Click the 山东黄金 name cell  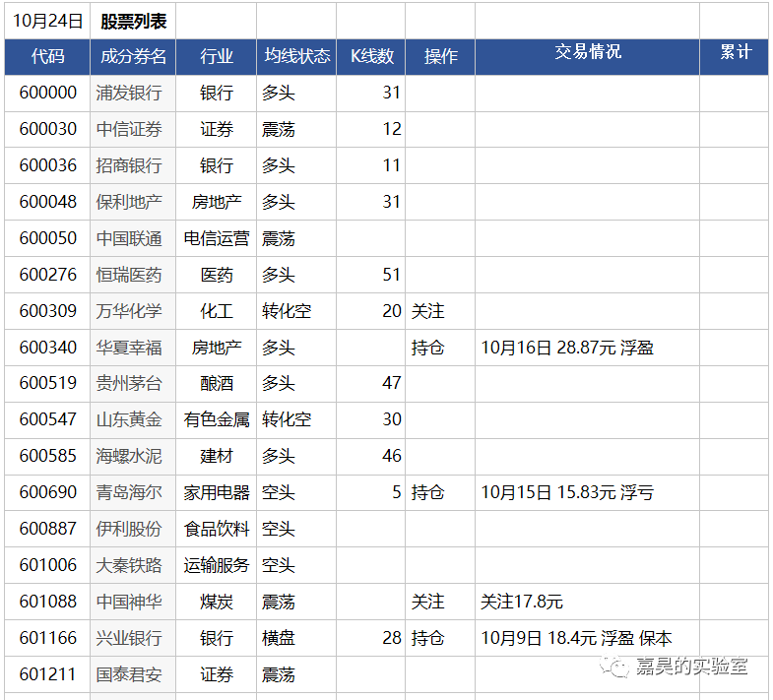point(133,419)
